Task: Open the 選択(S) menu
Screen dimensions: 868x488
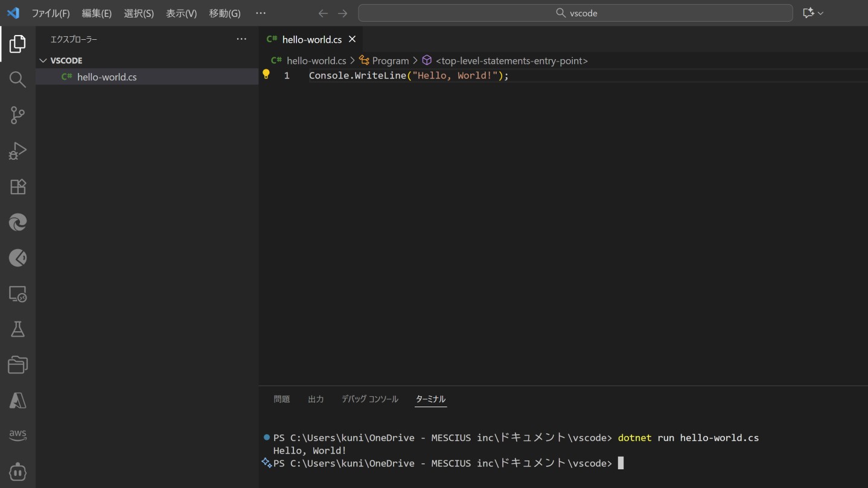Action: pyautogui.click(x=139, y=13)
